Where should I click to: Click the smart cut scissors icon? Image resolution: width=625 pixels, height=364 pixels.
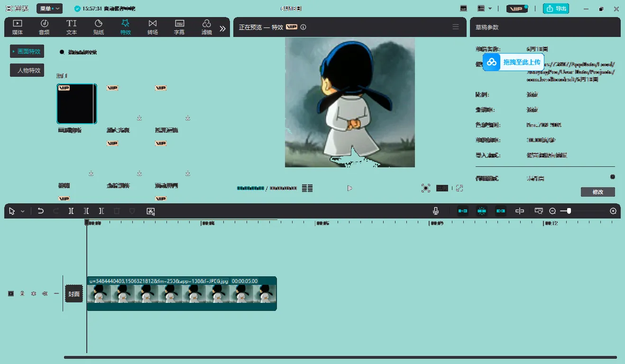pos(151,211)
